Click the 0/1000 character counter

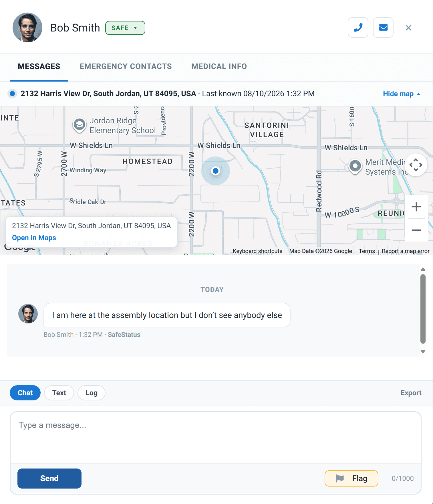click(x=403, y=479)
